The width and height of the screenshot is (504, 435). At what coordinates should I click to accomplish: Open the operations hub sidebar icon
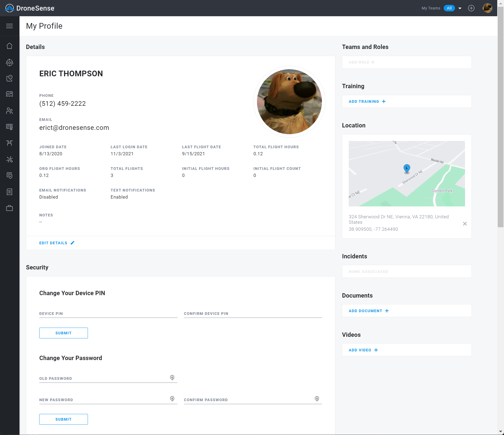[9, 62]
